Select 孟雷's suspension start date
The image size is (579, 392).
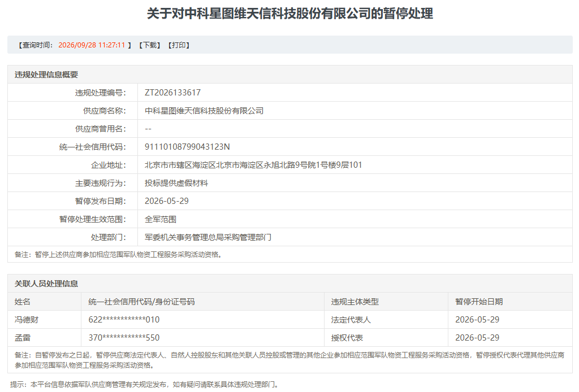(x=477, y=338)
